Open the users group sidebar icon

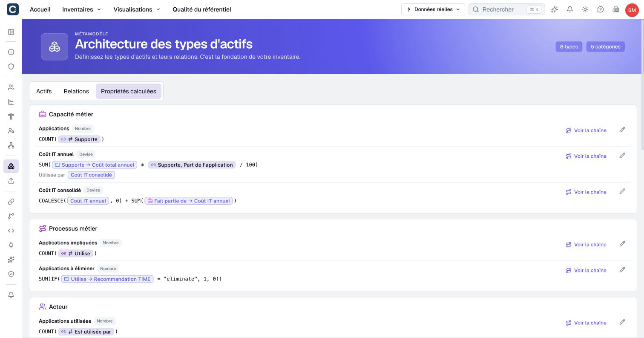tap(11, 87)
